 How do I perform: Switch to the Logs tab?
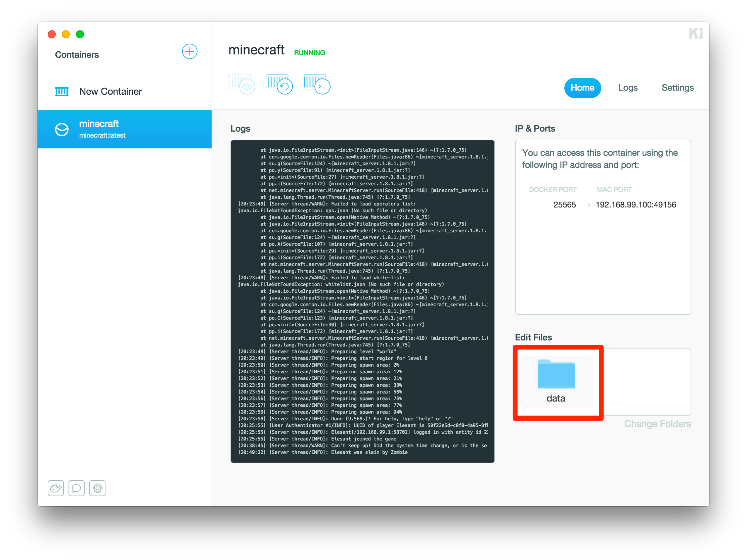(627, 88)
